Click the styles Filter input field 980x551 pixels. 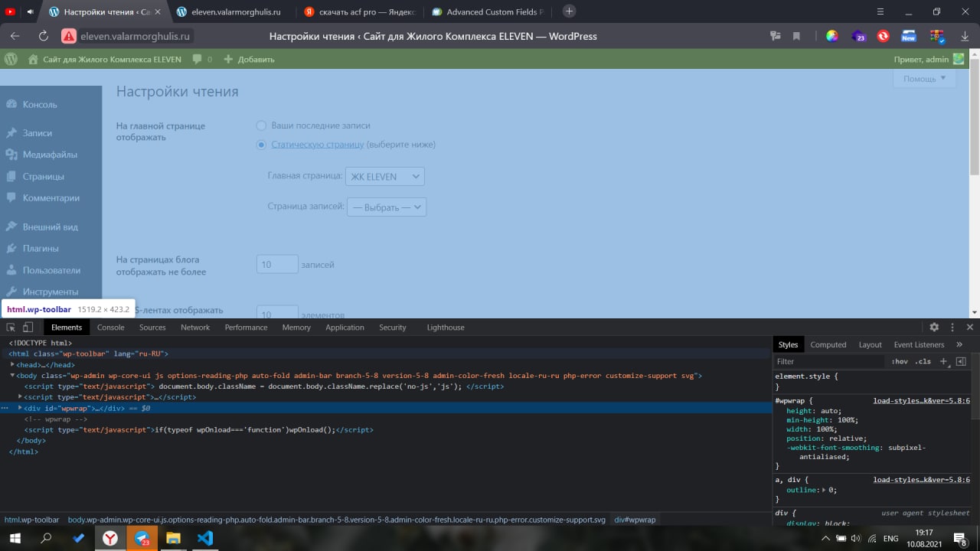pyautogui.click(x=830, y=361)
